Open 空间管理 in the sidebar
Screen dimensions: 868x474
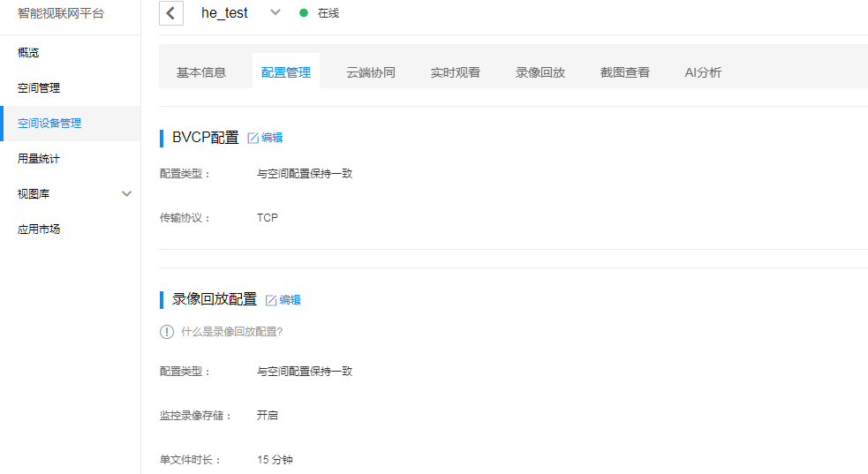71,88
